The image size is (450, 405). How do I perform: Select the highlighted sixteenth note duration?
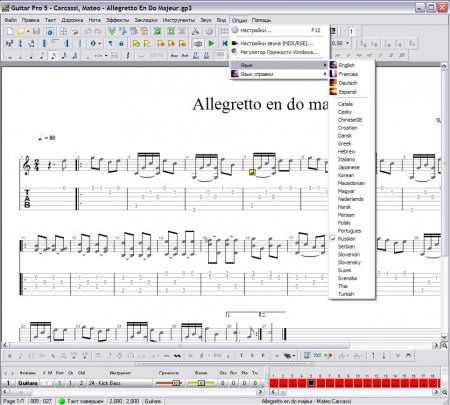(53, 56)
